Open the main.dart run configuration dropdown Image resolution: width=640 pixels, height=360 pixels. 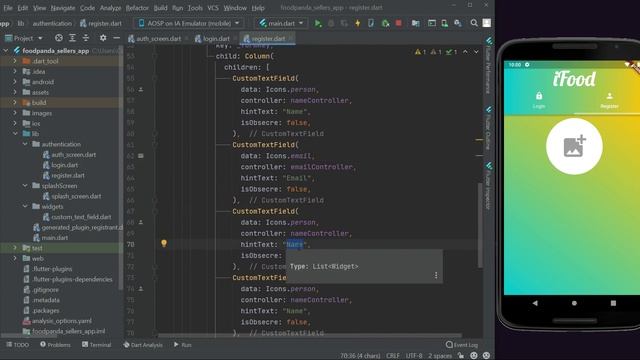(x=282, y=23)
